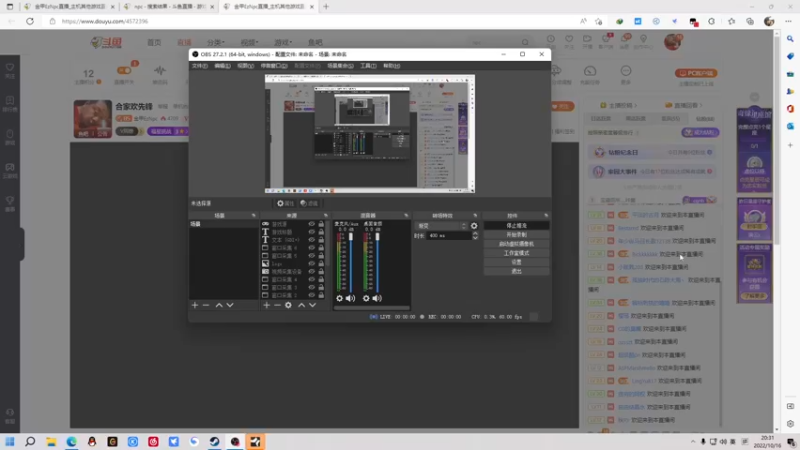
Task: Pop out the 来源 dock panel
Action: [326, 216]
